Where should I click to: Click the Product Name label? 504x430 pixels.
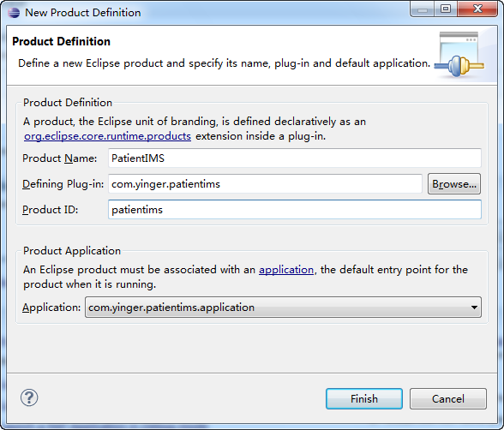point(59,158)
